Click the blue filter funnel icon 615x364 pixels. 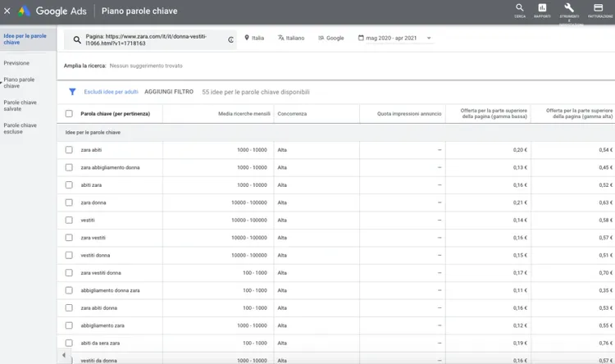pyautogui.click(x=72, y=92)
